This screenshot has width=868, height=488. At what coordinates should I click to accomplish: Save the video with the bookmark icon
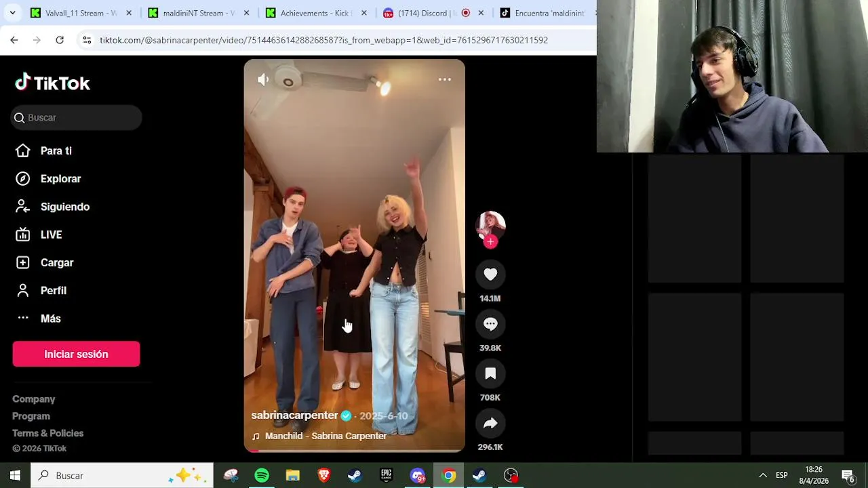click(x=490, y=373)
